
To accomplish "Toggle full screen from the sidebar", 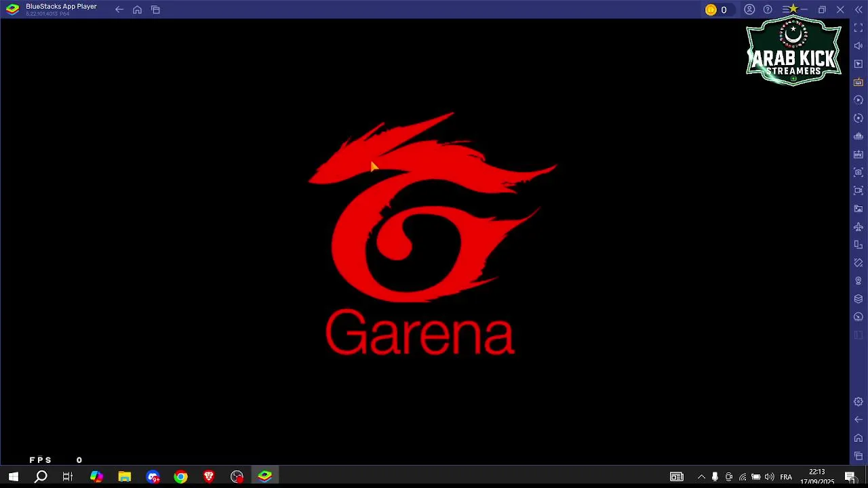I will pyautogui.click(x=859, y=28).
